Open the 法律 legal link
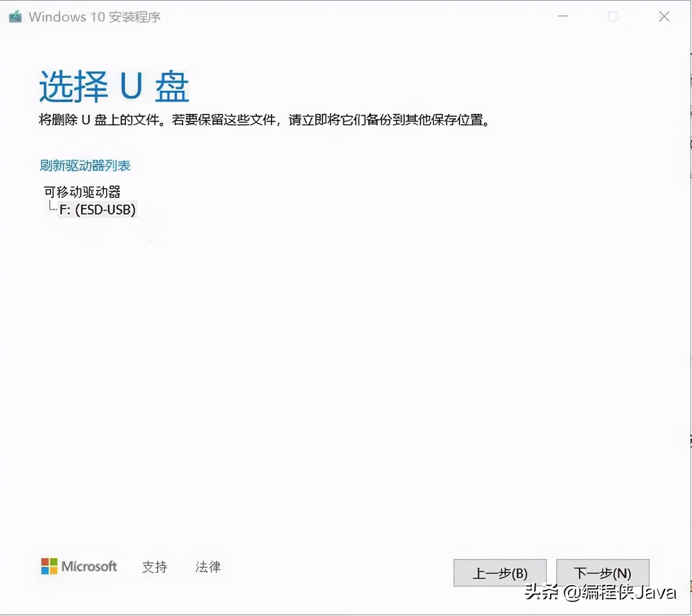This screenshot has height=616, width=692. 208,566
